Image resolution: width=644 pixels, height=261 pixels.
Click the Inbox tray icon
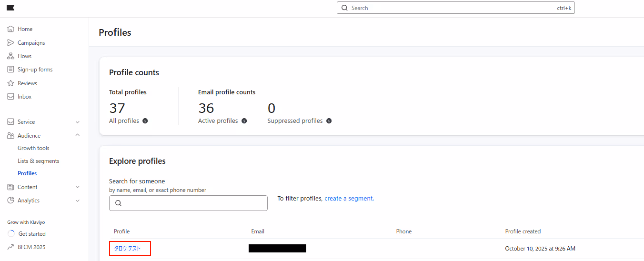tap(10, 97)
